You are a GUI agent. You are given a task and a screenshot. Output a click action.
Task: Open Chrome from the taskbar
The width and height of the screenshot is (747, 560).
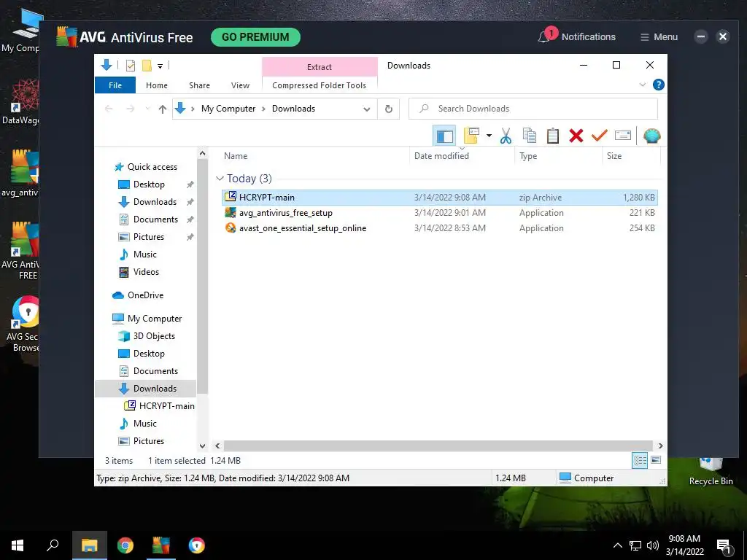(x=125, y=545)
